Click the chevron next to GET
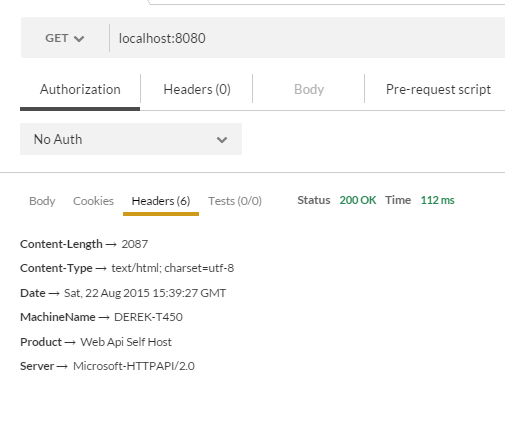This screenshot has width=505, height=431. point(79,39)
